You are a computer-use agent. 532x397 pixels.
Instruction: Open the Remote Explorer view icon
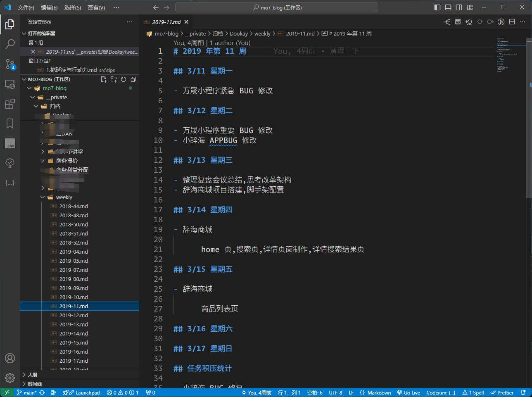10,84
